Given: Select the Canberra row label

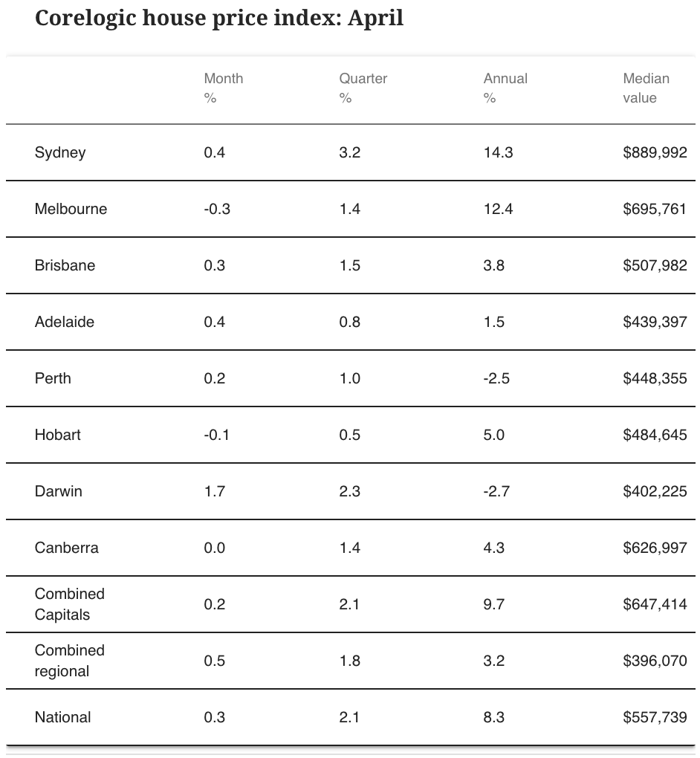Looking at the screenshot, I should (66, 548).
